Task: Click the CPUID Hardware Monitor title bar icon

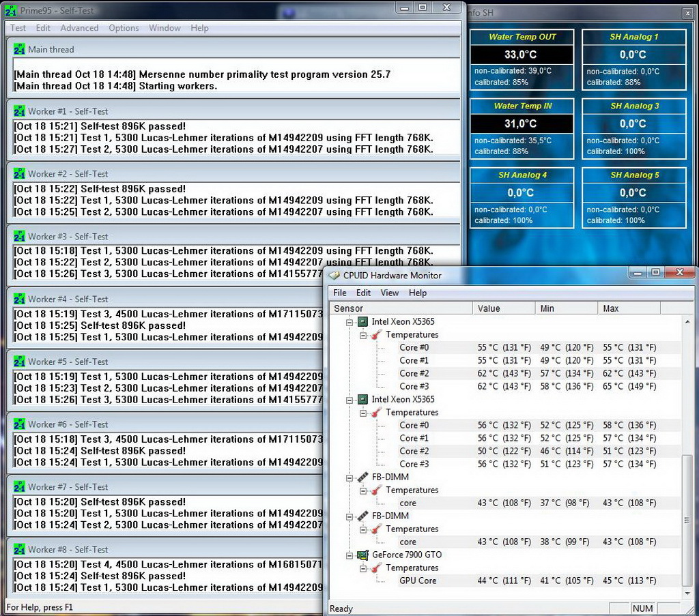Action: pyautogui.click(x=334, y=276)
